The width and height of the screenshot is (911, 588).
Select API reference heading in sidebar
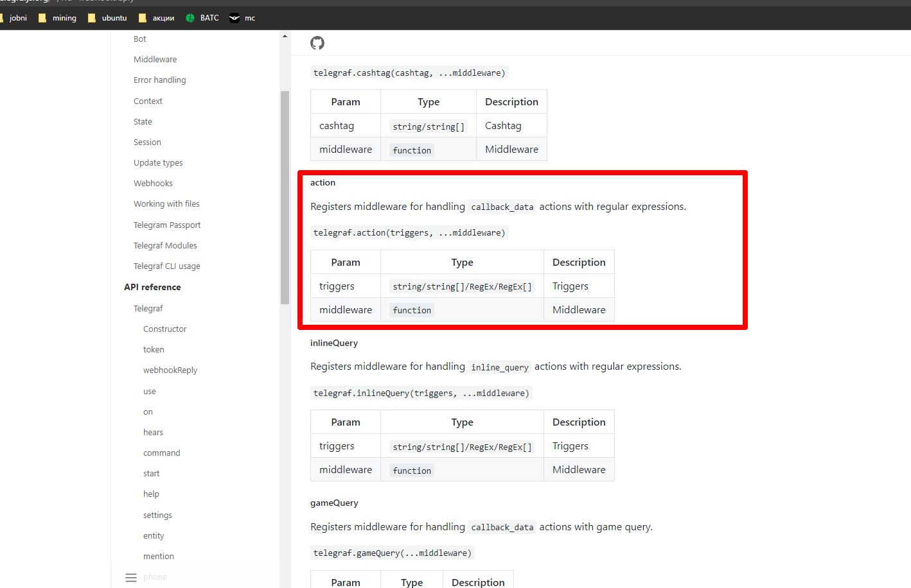tap(152, 287)
